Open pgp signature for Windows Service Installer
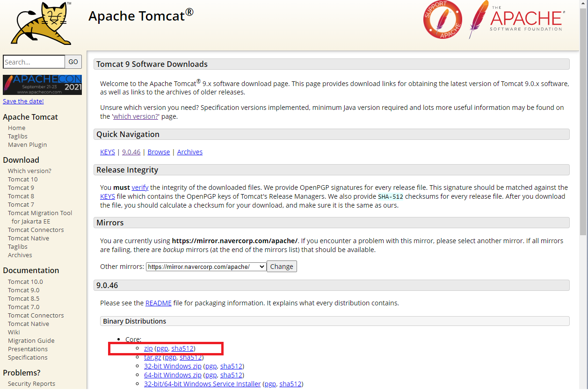This screenshot has height=390, width=588. pyautogui.click(x=270, y=384)
